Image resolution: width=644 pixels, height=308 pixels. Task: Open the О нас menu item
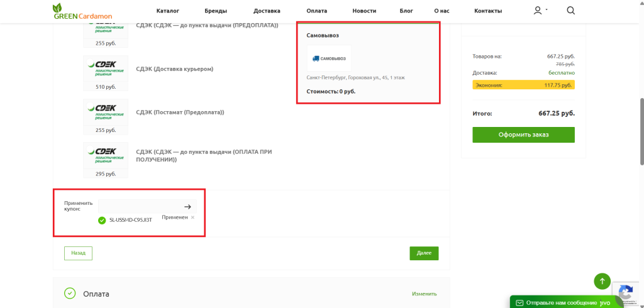point(441,11)
